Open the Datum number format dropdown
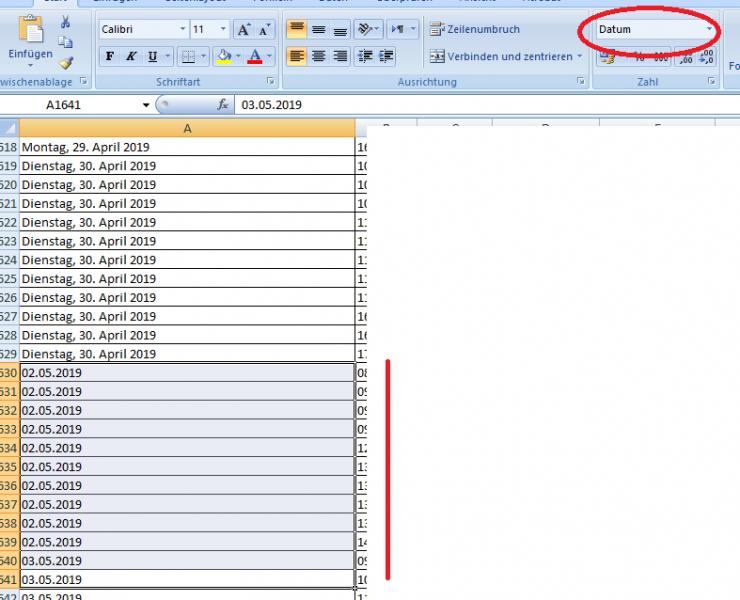This screenshot has width=740, height=600. coord(709,30)
